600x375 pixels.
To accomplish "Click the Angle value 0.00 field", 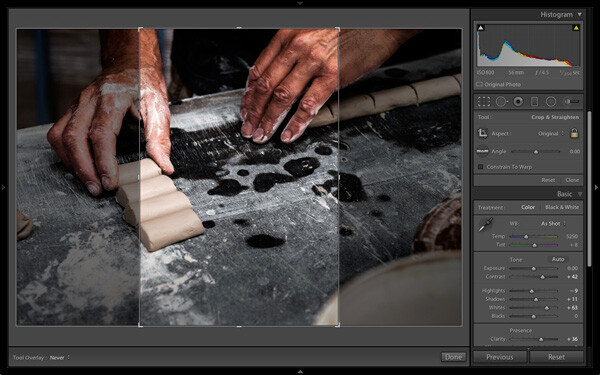I will pyautogui.click(x=574, y=152).
